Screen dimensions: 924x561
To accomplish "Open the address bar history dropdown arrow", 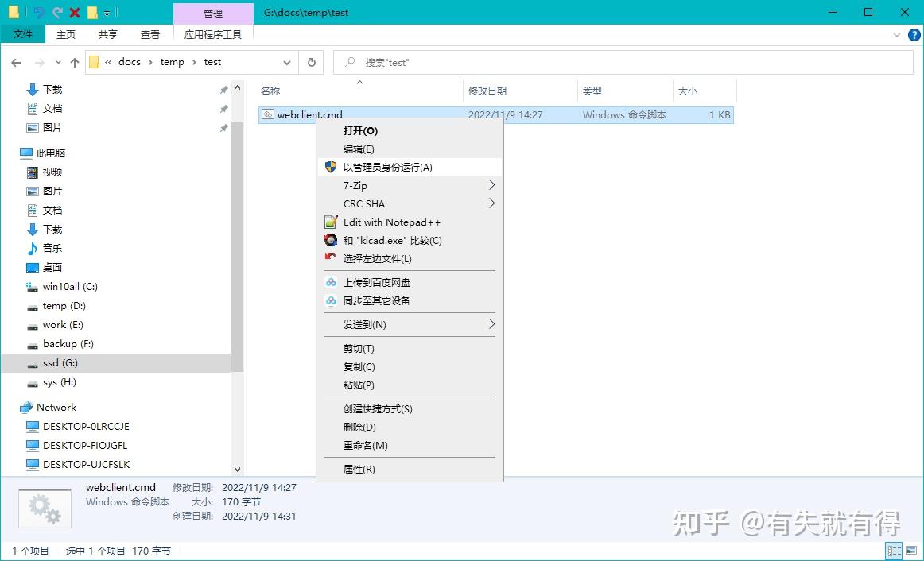I will click(x=286, y=62).
